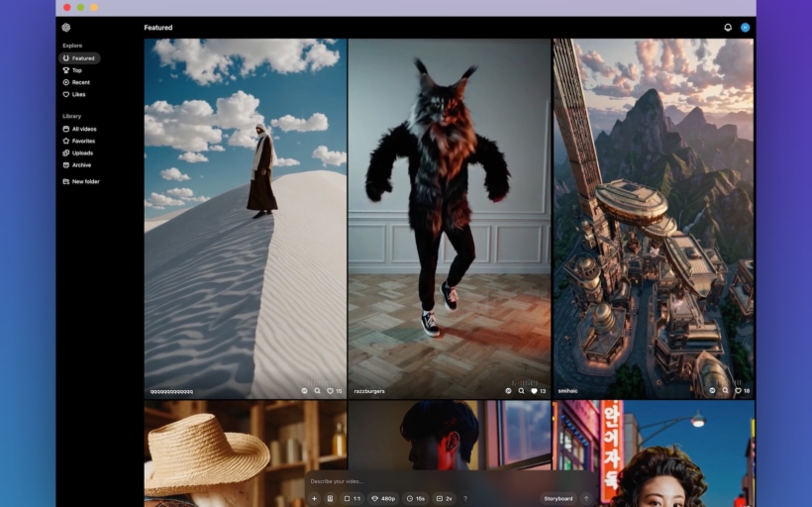Open the notifications bell

pyautogui.click(x=728, y=28)
